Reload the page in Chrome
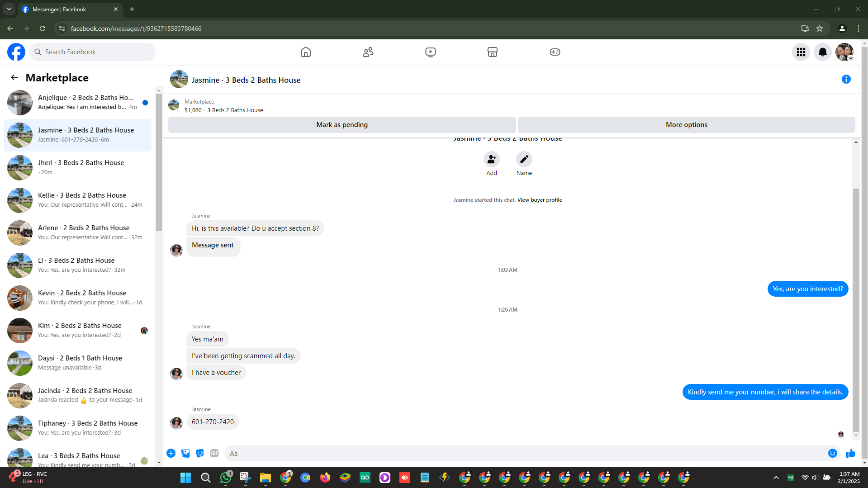 click(x=43, y=28)
